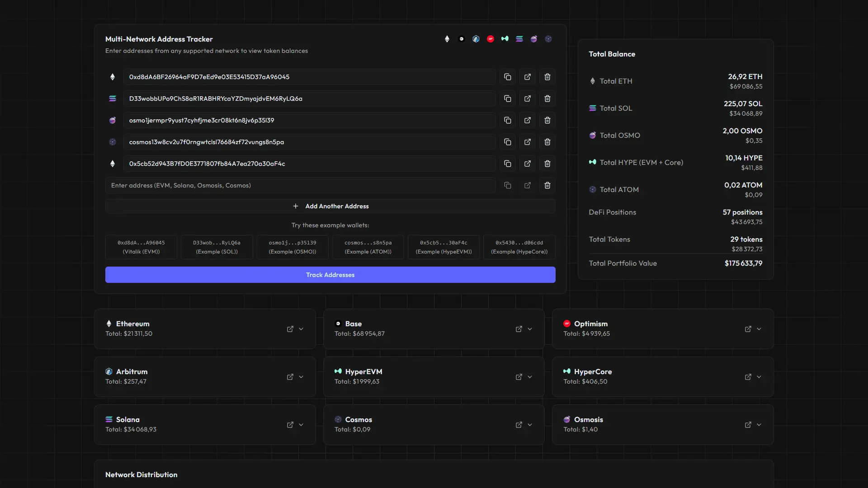Choose the Example OSMO wallet chip
Viewport: 868px width, 488px height.
click(292, 247)
